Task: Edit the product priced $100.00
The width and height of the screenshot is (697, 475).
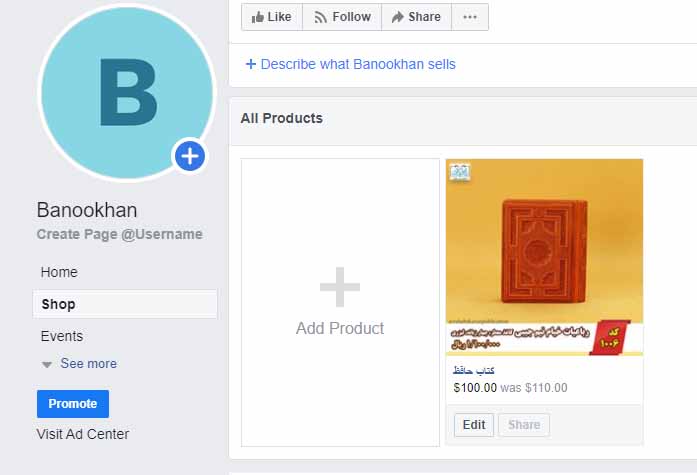Action: (x=474, y=425)
